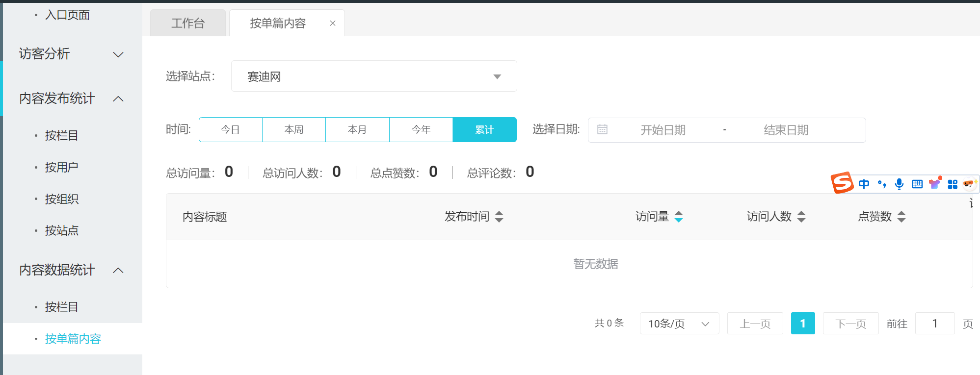
Task: Click the 共 0 条 total count text
Action: tap(609, 323)
